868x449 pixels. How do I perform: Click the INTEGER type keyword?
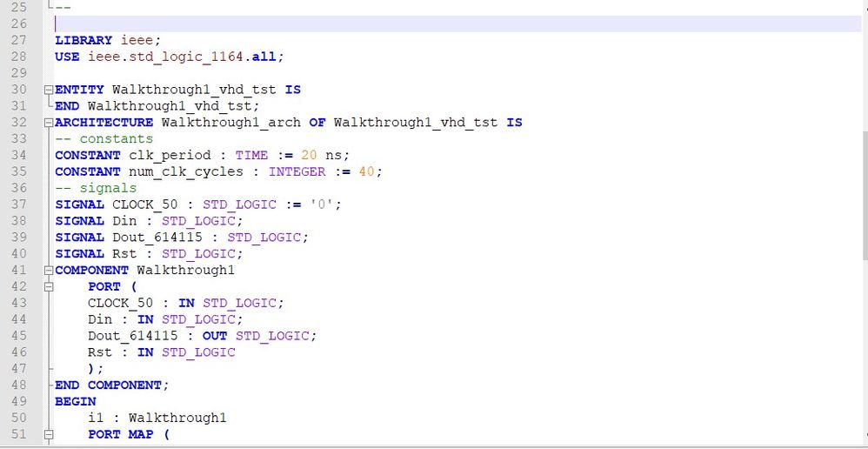[x=297, y=172]
